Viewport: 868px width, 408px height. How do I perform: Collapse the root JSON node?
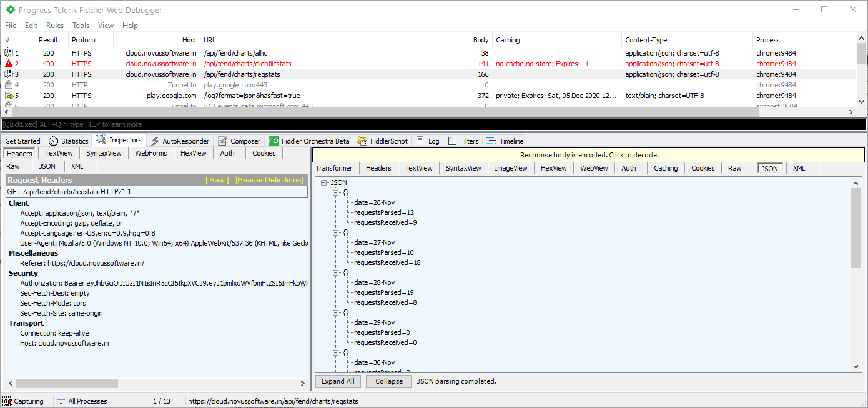click(x=323, y=182)
